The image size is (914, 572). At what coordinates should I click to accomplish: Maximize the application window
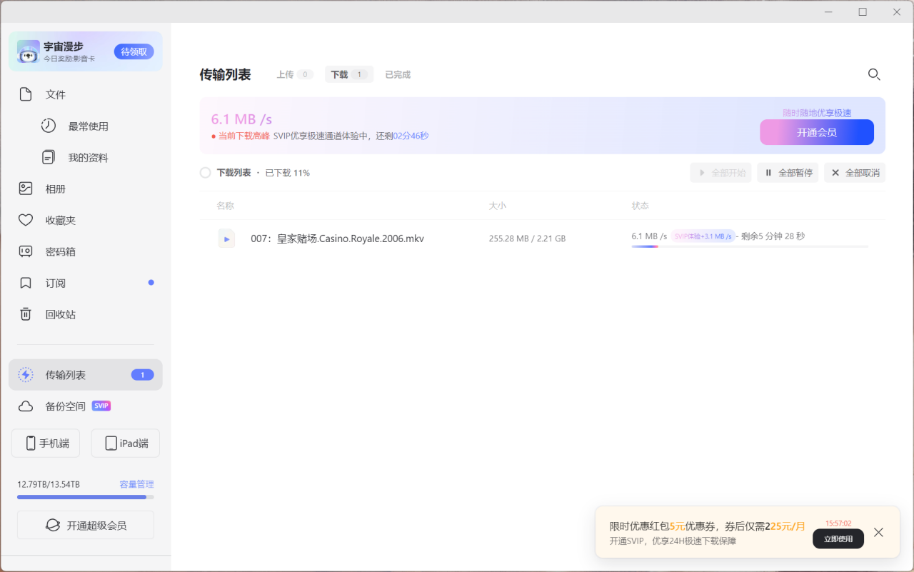(x=863, y=12)
